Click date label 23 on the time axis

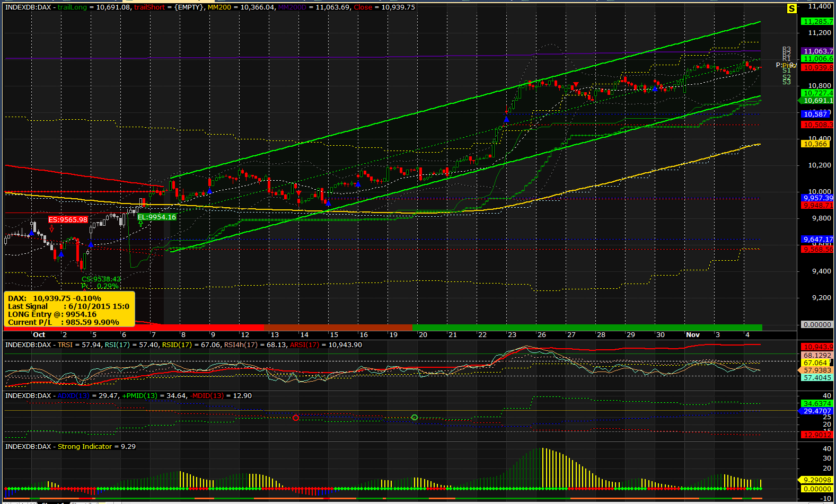pyautogui.click(x=512, y=335)
